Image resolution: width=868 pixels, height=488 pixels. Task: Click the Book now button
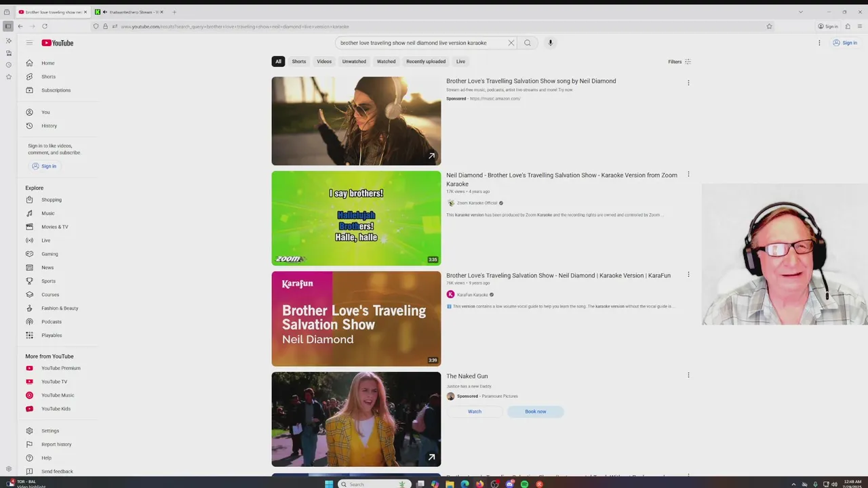(535, 411)
